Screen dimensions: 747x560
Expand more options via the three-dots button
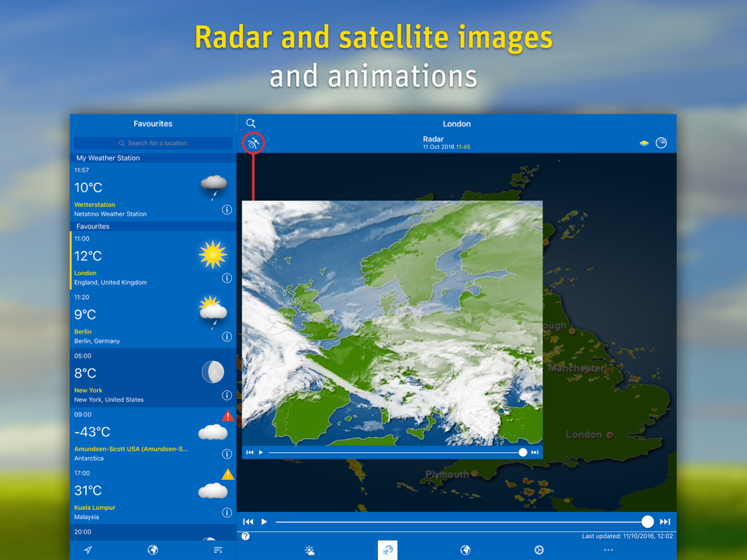(x=608, y=551)
